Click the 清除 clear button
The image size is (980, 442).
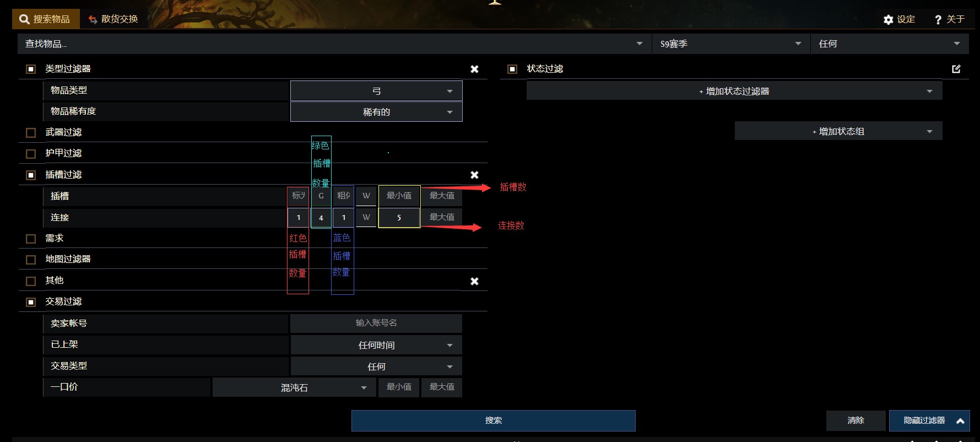(x=856, y=421)
